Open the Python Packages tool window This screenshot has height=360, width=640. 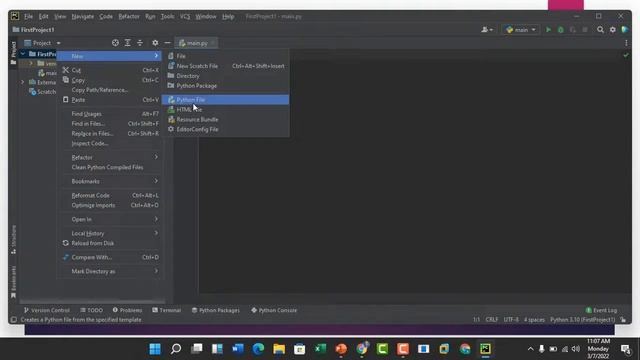(x=216, y=310)
